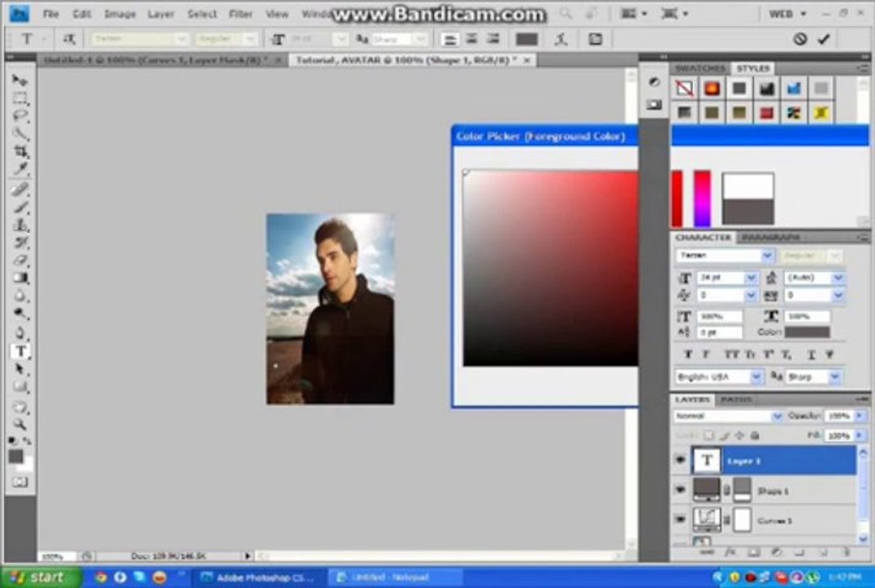Open the File menu
The image size is (875, 588).
coord(51,14)
